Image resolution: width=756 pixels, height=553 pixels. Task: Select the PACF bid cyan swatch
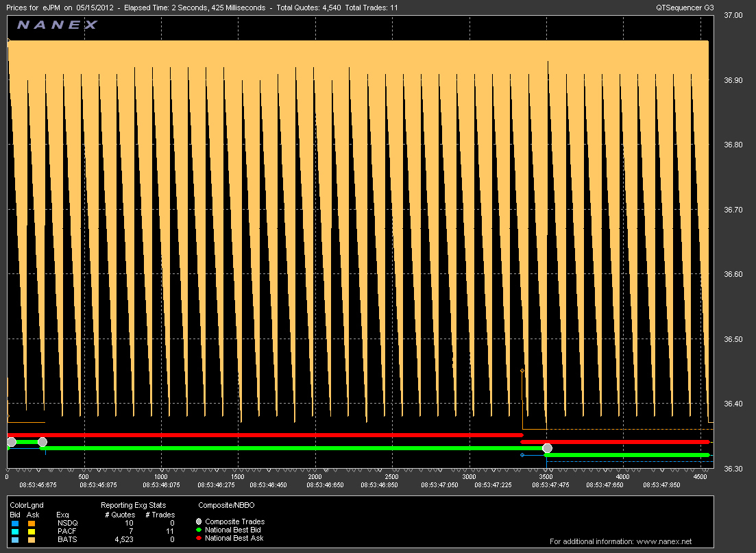click(x=15, y=531)
